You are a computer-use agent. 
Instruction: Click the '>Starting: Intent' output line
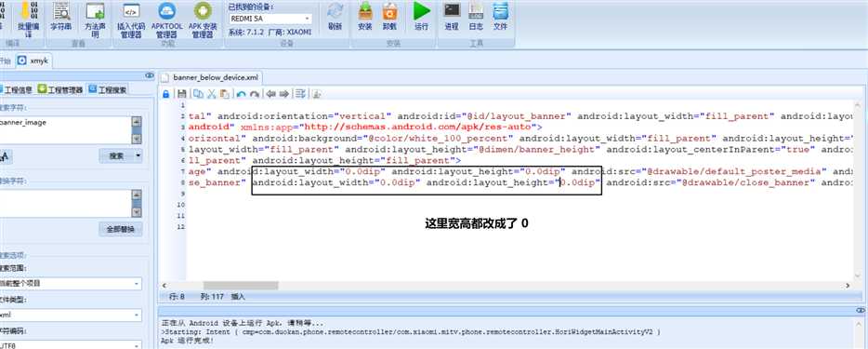411,332
